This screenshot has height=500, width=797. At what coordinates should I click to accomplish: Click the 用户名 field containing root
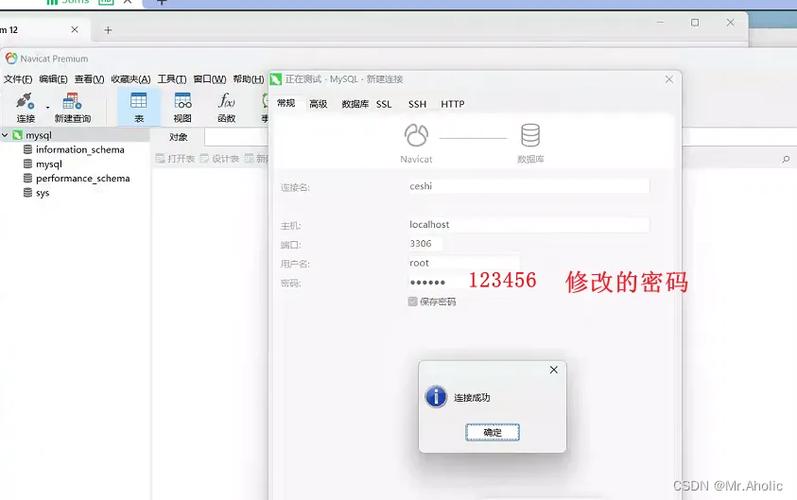pos(463,263)
